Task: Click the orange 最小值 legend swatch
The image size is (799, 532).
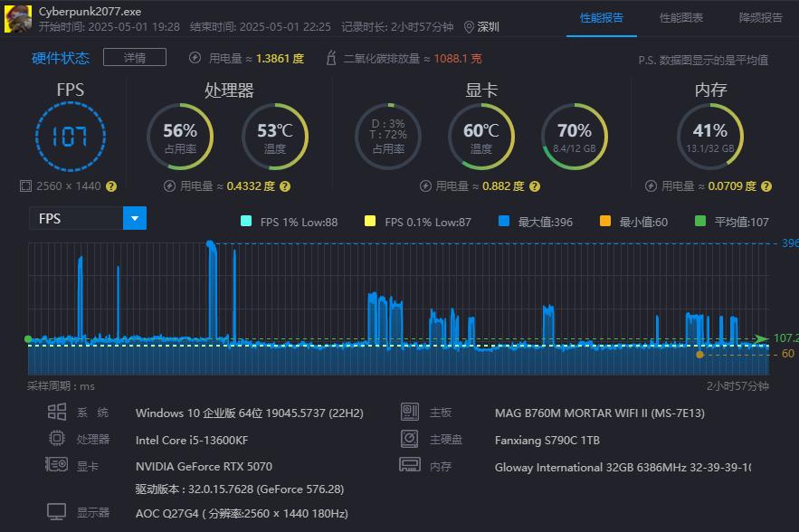Action: point(604,221)
